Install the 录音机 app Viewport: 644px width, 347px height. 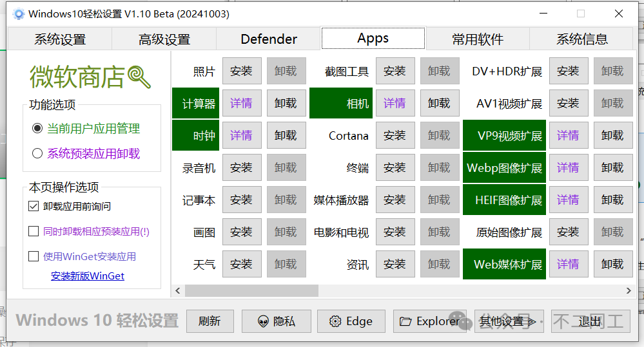coord(242,167)
